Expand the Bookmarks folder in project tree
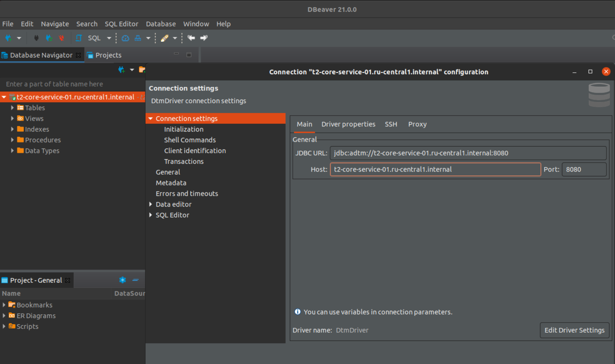Screen dimensions: 615x364 click(4, 305)
